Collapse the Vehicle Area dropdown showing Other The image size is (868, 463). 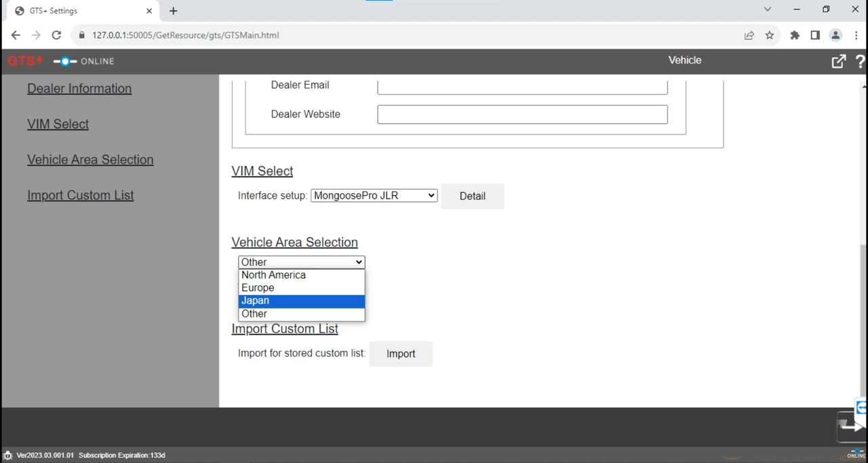[x=302, y=262]
